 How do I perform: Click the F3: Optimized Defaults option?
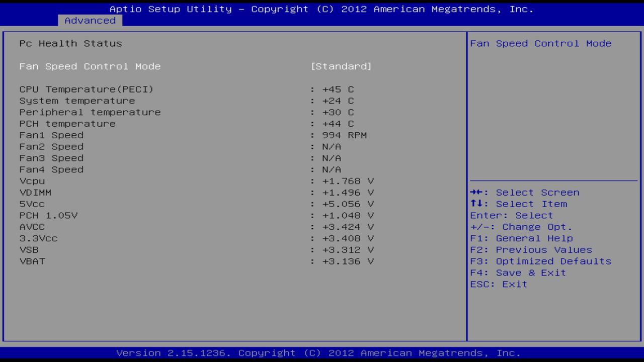(x=539, y=261)
